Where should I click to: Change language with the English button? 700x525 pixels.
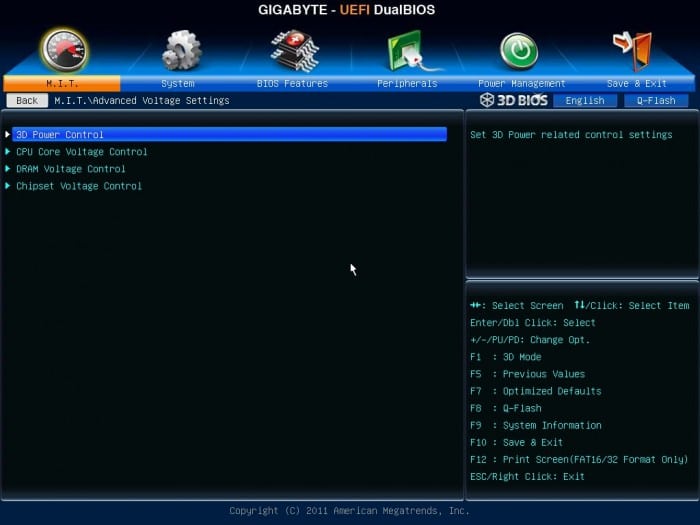585,100
